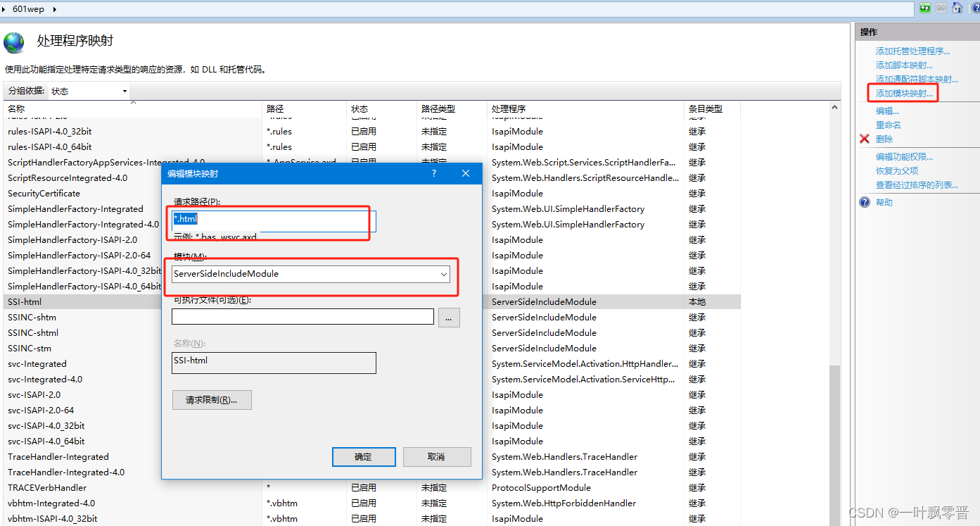Click the 请求限制(R)... button
The image size is (980, 526).
[x=212, y=400]
